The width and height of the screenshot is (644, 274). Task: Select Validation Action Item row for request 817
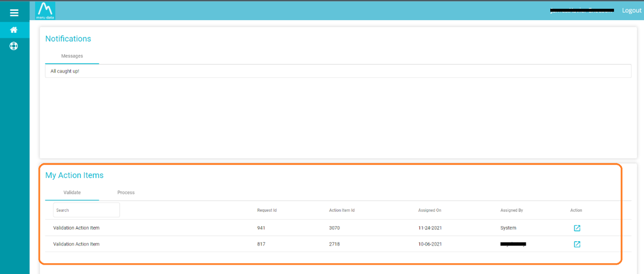(x=338, y=244)
